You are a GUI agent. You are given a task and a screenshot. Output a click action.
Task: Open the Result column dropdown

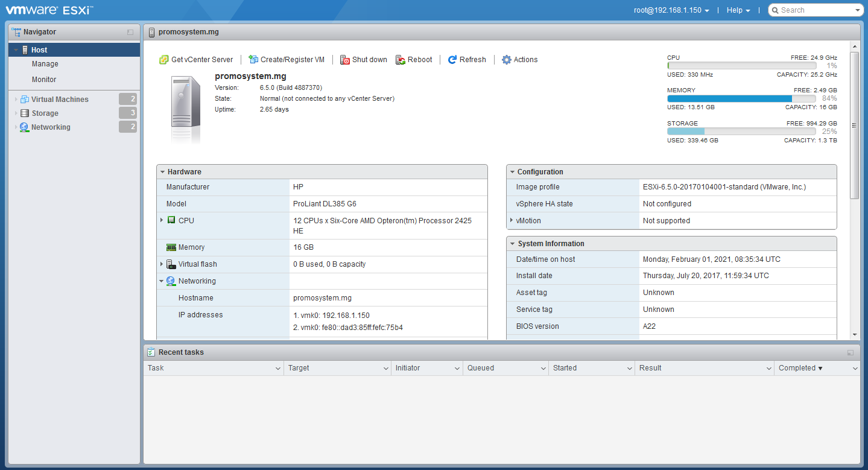[x=768, y=368]
